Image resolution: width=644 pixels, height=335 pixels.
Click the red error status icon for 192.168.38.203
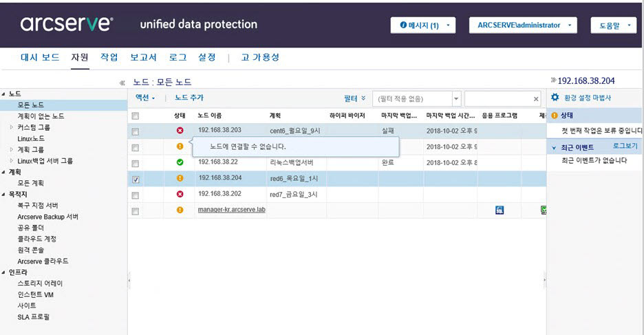pos(180,130)
